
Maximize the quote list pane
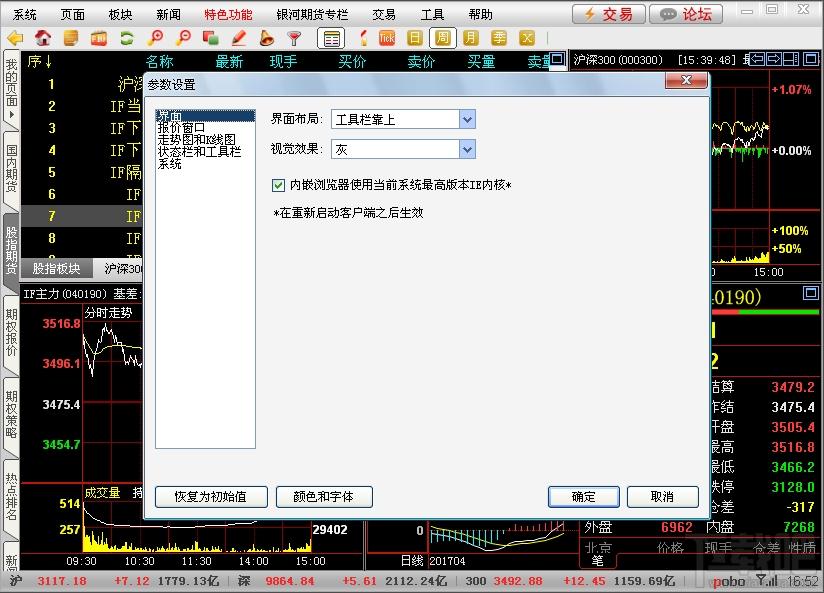(558, 59)
